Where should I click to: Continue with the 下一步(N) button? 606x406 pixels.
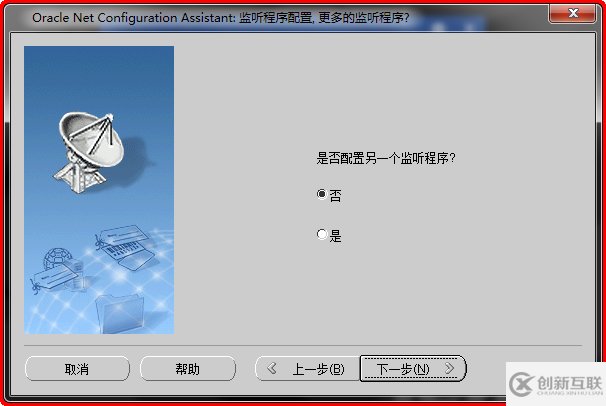point(413,369)
